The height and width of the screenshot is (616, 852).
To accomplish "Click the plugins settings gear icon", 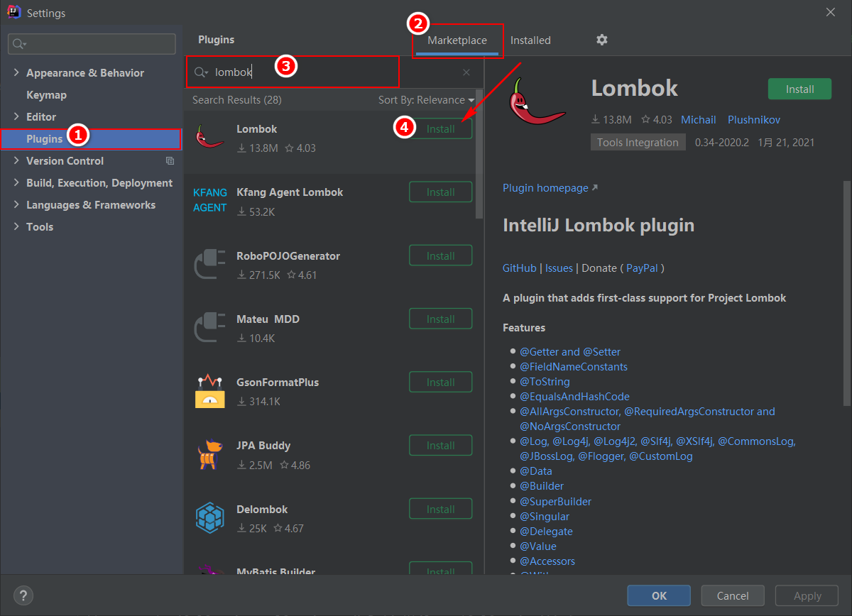I will click(x=601, y=40).
